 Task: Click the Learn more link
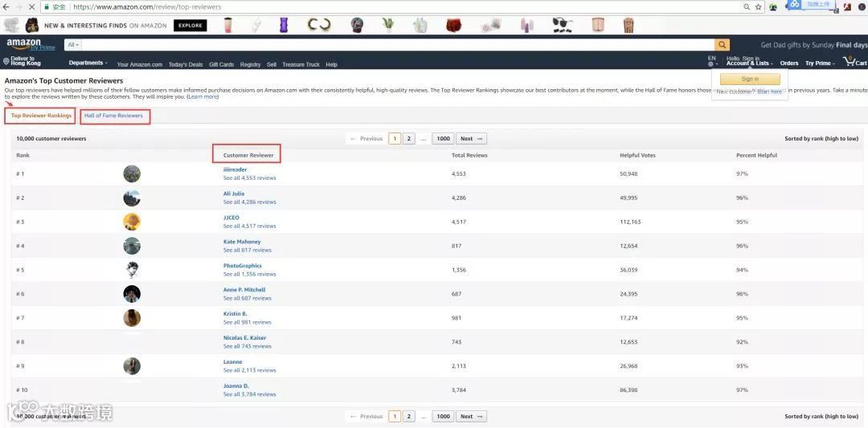coord(203,97)
